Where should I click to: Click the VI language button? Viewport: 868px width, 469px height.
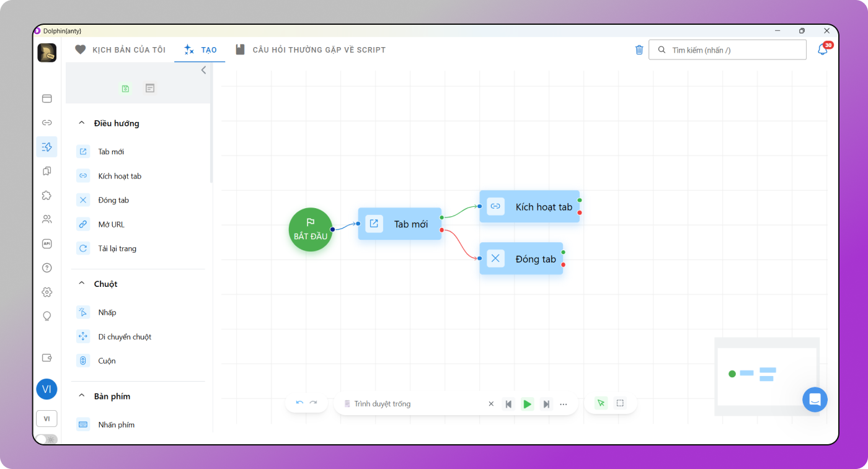[46, 419]
